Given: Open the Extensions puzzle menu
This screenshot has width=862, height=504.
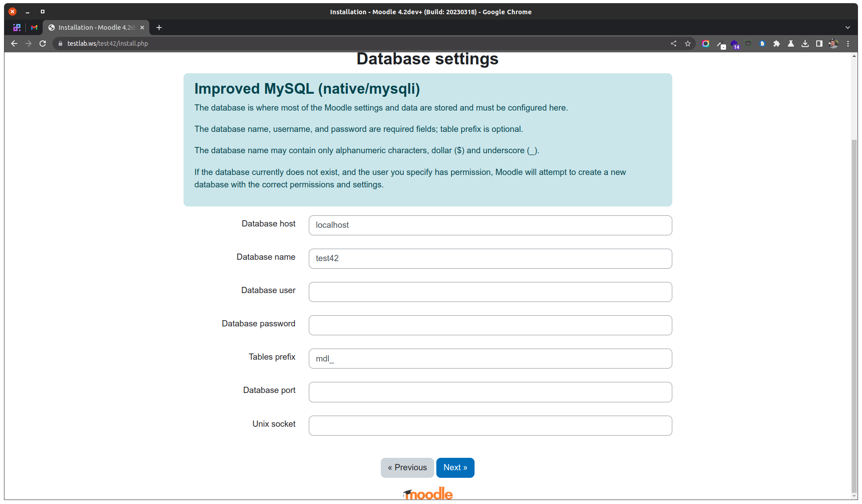Looking at the screenshot, I should click(777, 44).
